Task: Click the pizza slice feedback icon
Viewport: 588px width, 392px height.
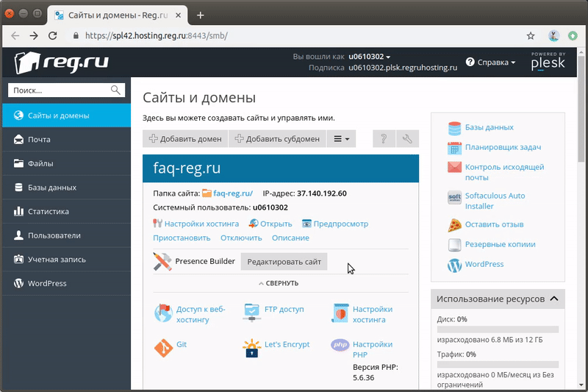Action: 454,225
